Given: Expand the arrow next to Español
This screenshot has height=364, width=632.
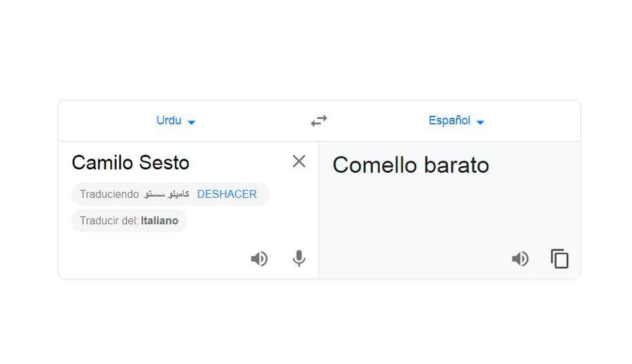Looking at the screenshot, I should [480, 122].
